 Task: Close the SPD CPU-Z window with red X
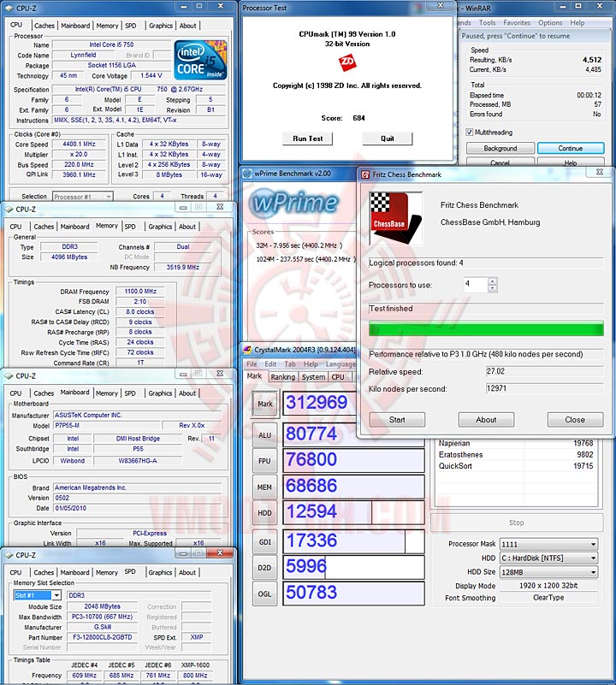(x=220, y=552)
